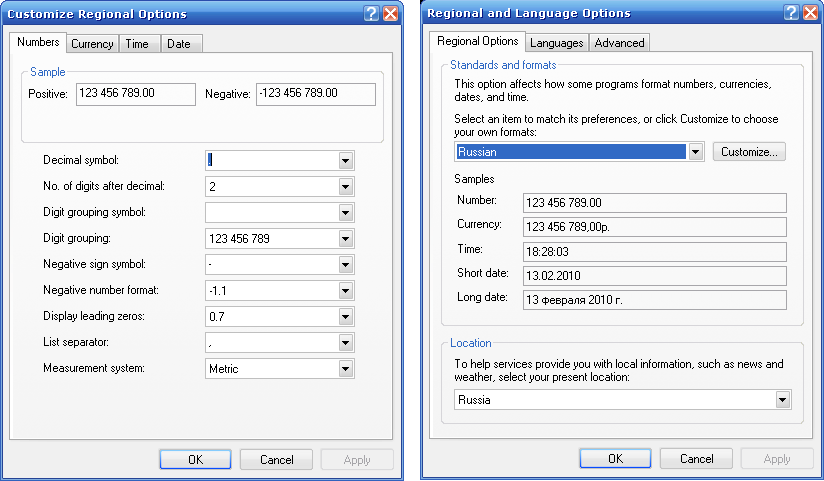Click Cancel in Customize Regional Options
824x481 pixels.
[276, 459]
